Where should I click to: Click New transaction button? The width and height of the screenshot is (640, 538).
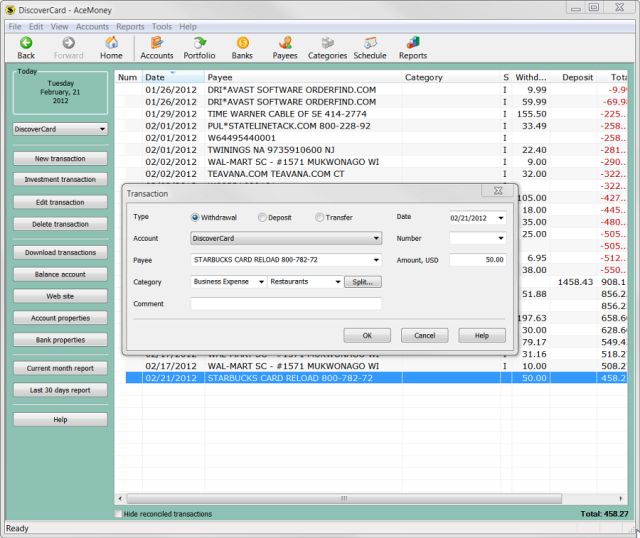tap(60, 158)
